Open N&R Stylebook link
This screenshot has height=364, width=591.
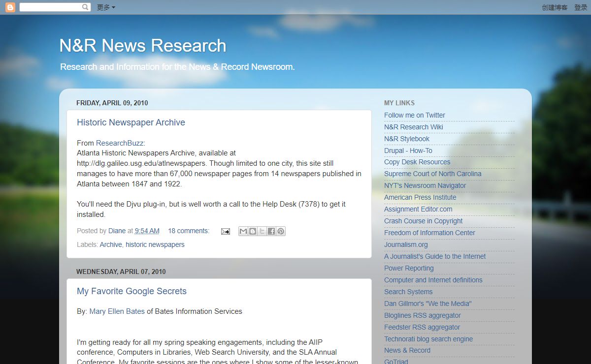407,139
